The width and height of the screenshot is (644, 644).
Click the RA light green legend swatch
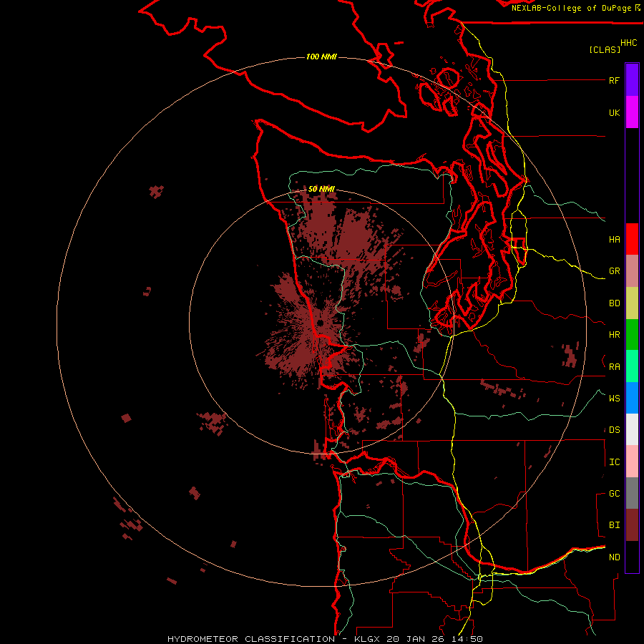[x=632, y=366]
